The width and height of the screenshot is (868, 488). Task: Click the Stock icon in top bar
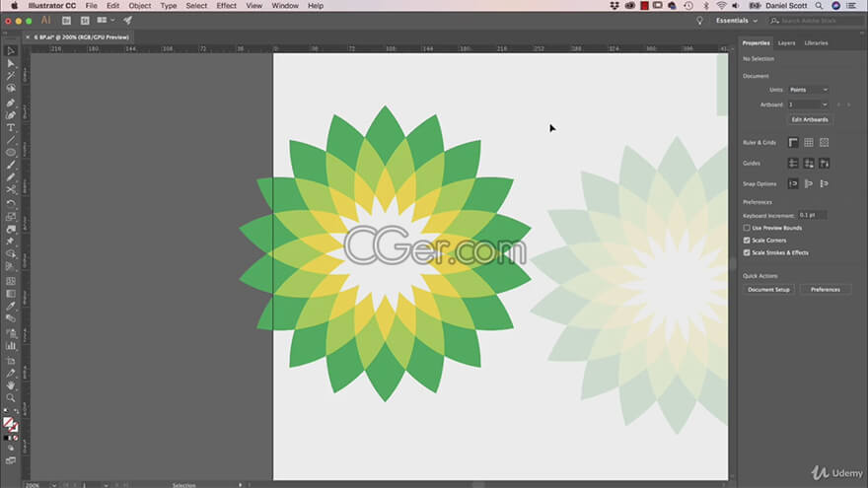click(85, 21)
